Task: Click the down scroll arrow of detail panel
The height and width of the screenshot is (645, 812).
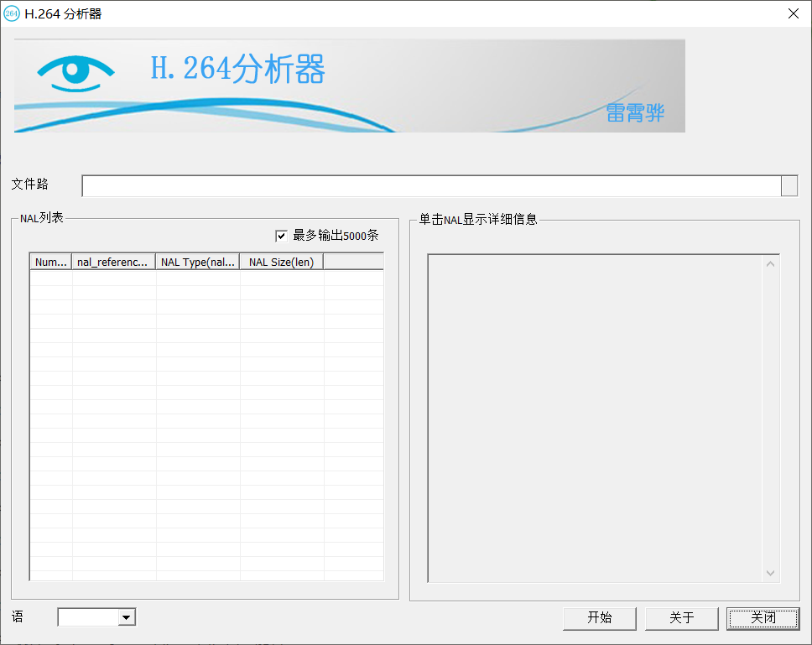Action: tap(770, 573)
